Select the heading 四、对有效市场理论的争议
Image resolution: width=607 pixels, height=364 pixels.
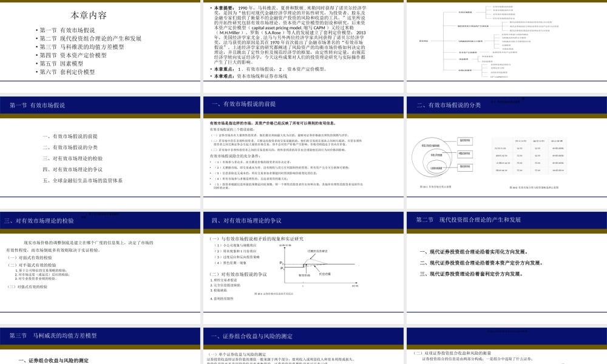click(249, 221)
